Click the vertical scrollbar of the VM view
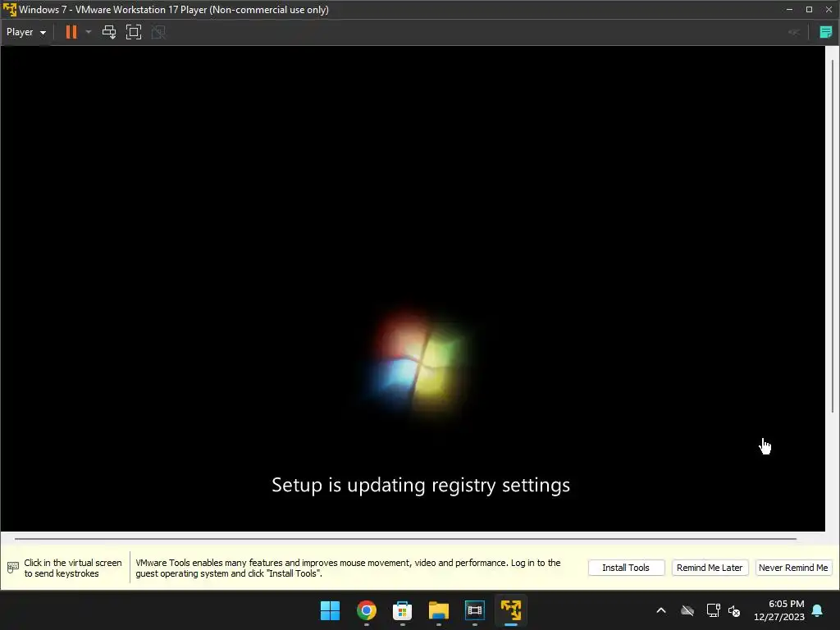 click(x=833, y=235)
